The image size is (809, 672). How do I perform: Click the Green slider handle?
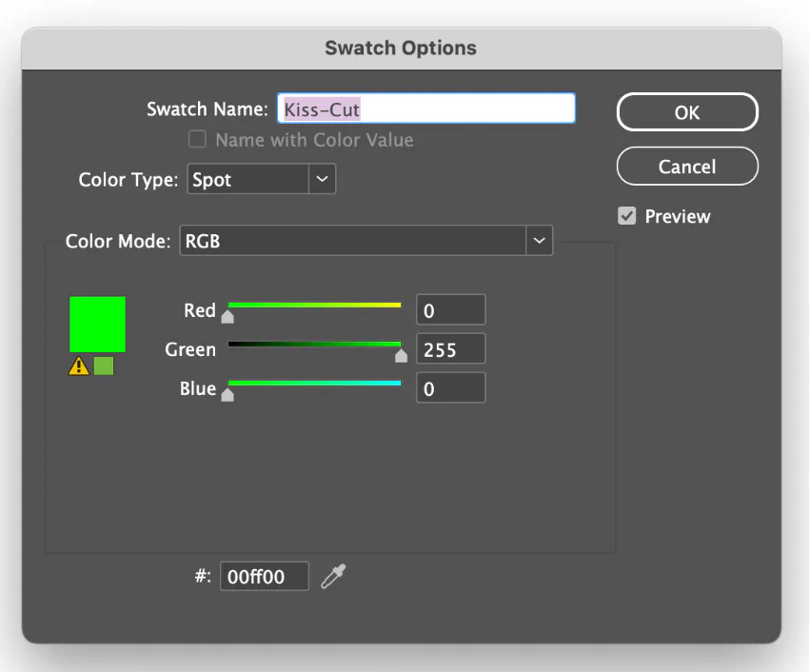coord(401,356)
